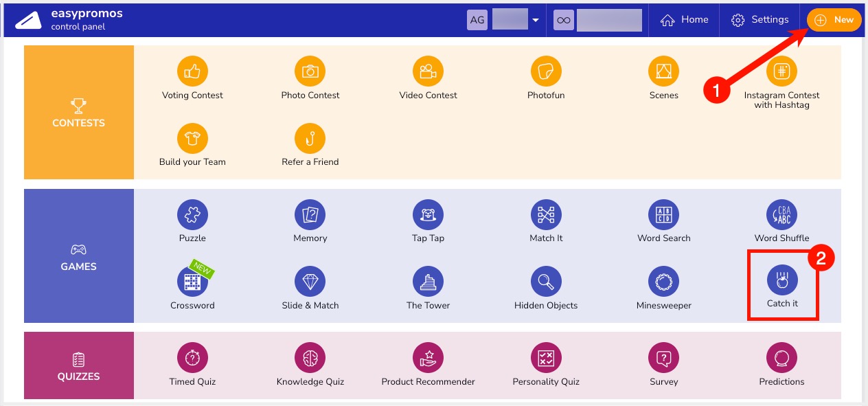Choose the Timed Quiz icon
The height and width of the screenshot is (406, 868).
192,358
